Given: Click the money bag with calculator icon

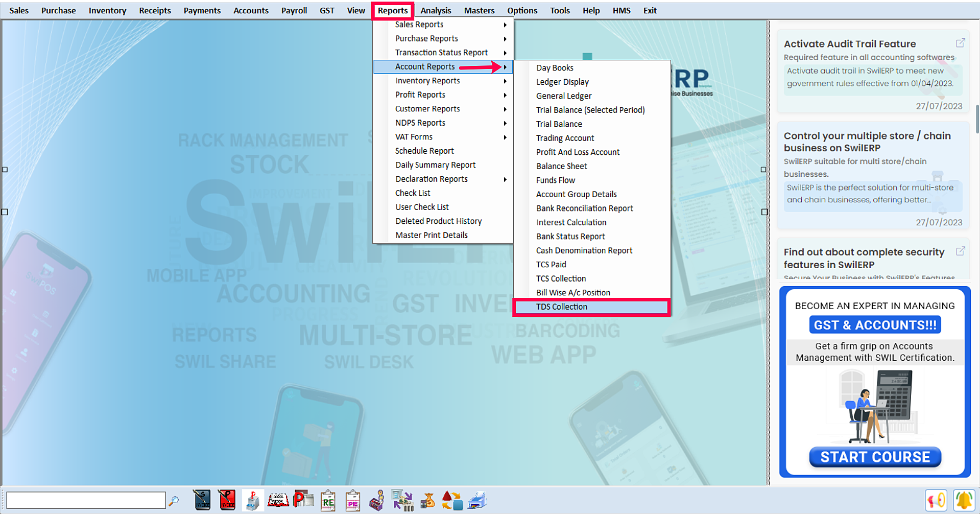Looking at the screenshot, I should click(x=427, y=500).
